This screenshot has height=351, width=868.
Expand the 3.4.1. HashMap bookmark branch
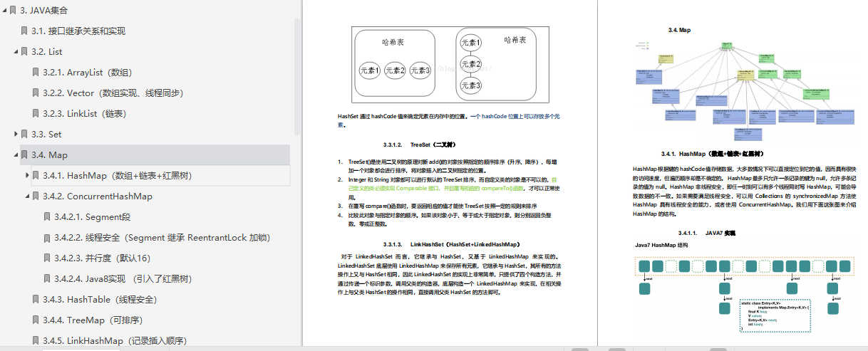(x=27, y=175)
